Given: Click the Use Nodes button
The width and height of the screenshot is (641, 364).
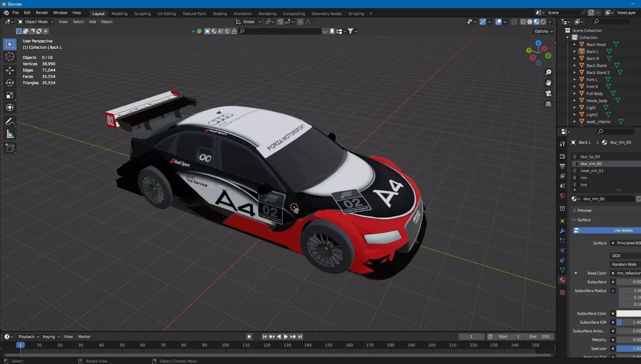Looking at the screenshot, I should click(607, 230).
